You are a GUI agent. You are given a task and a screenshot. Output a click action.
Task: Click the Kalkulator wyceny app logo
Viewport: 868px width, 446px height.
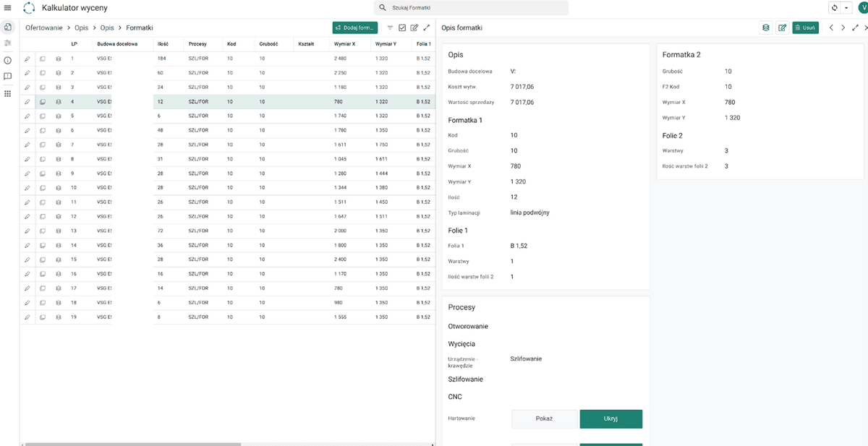[x=29, y=7]
